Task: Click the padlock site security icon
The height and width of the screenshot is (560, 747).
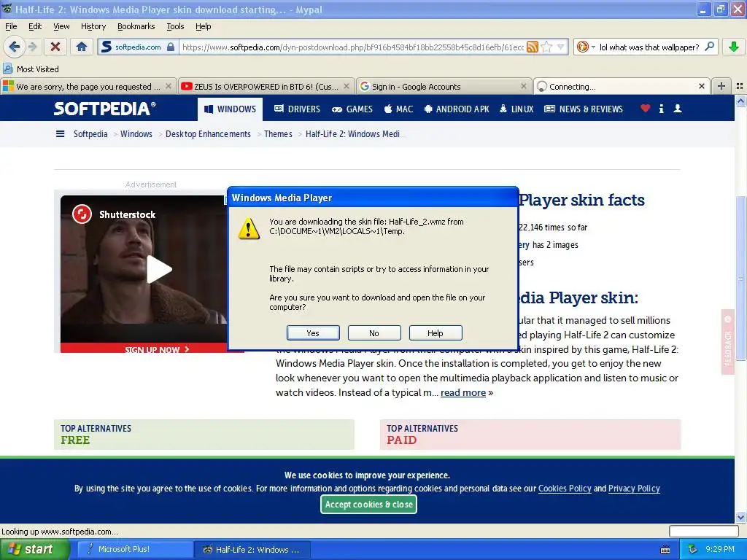Action: point(171,47)
